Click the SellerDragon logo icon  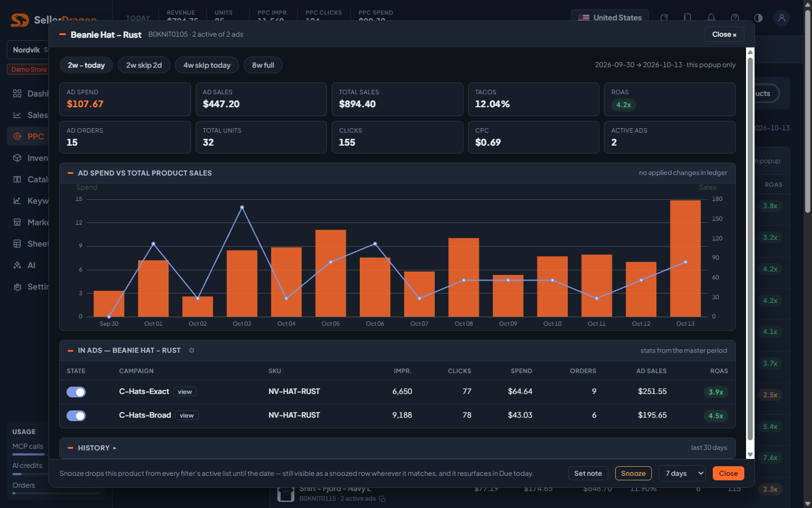20,20
